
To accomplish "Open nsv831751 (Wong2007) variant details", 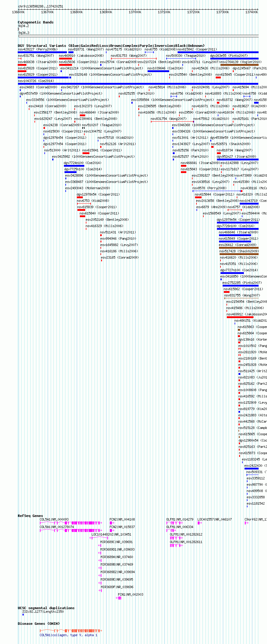I will (36, 56).
